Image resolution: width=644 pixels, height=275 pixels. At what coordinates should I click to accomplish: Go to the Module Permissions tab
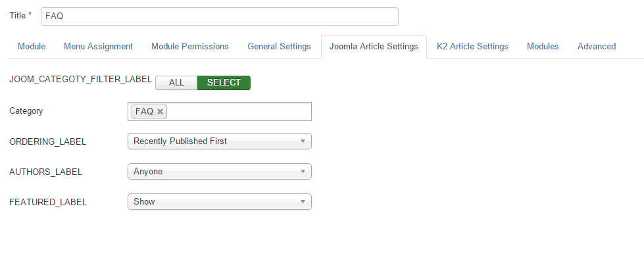click(x=190, y=47)
